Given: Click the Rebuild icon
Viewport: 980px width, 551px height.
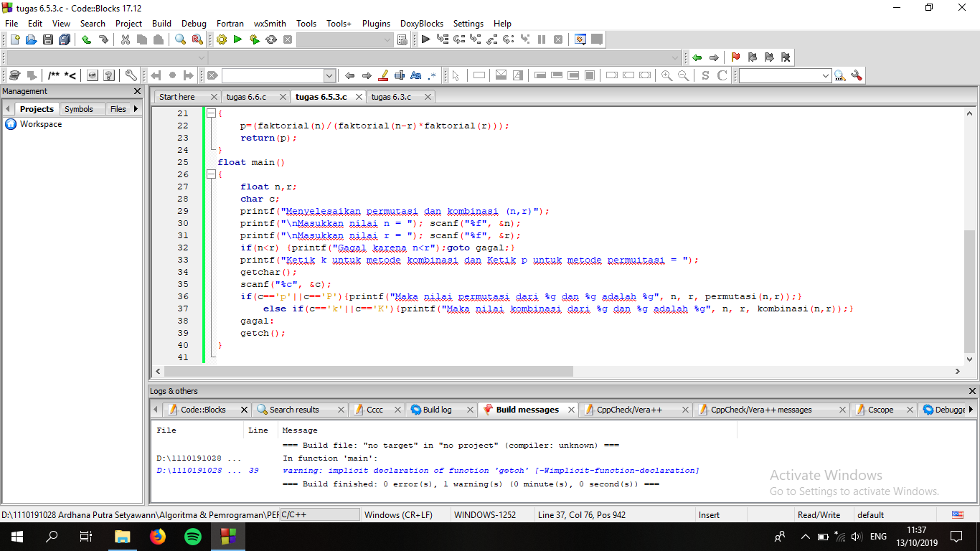Looking at the screenshot, I should [271, 39].
